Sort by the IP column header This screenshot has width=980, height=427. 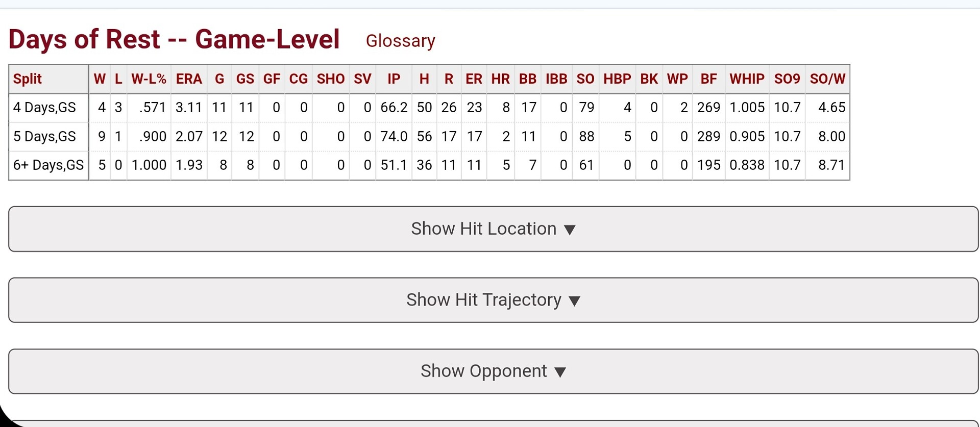pos(394,79)
